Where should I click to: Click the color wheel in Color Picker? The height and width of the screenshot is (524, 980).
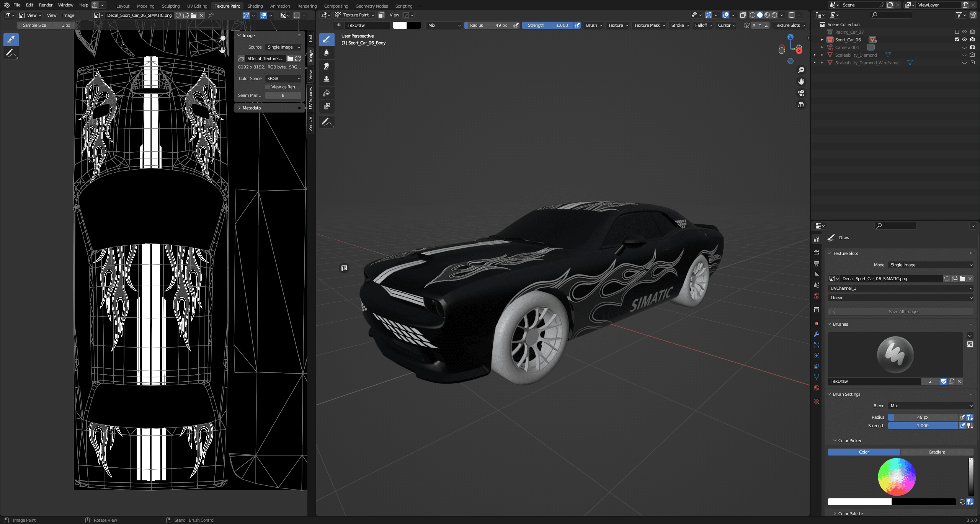(x=897, y=477)
